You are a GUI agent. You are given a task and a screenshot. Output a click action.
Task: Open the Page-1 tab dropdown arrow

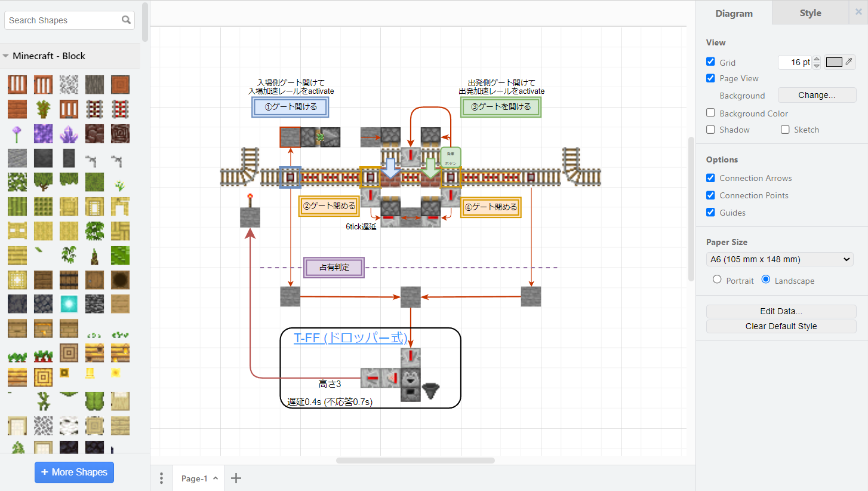[x=216, y=478]
